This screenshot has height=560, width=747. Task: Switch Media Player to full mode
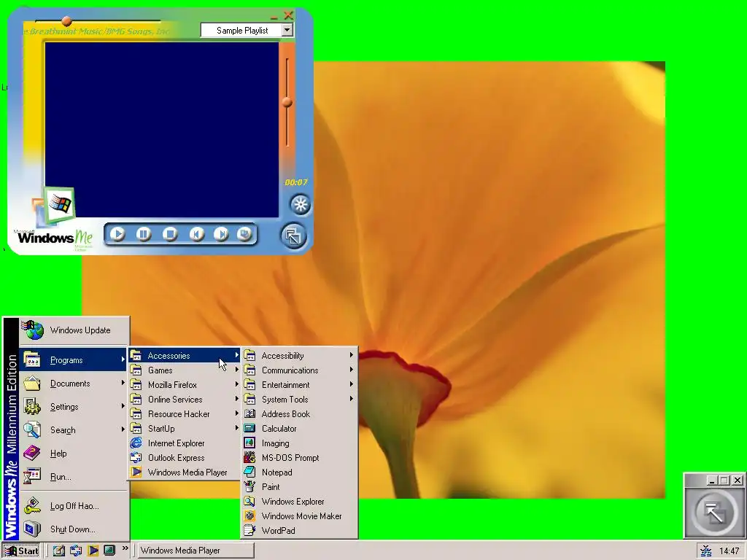pos(293,236)
